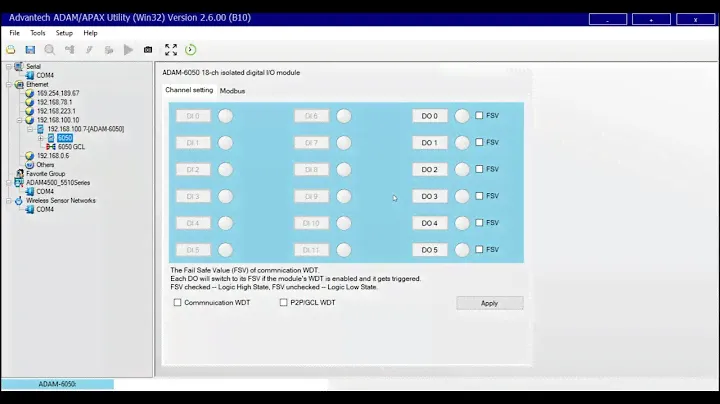Click the full-screen expand arrows icon

pos(170,50)
